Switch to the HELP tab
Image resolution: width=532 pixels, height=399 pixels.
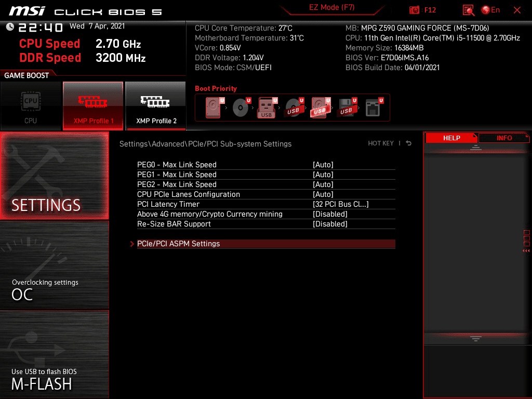[451, 138]
